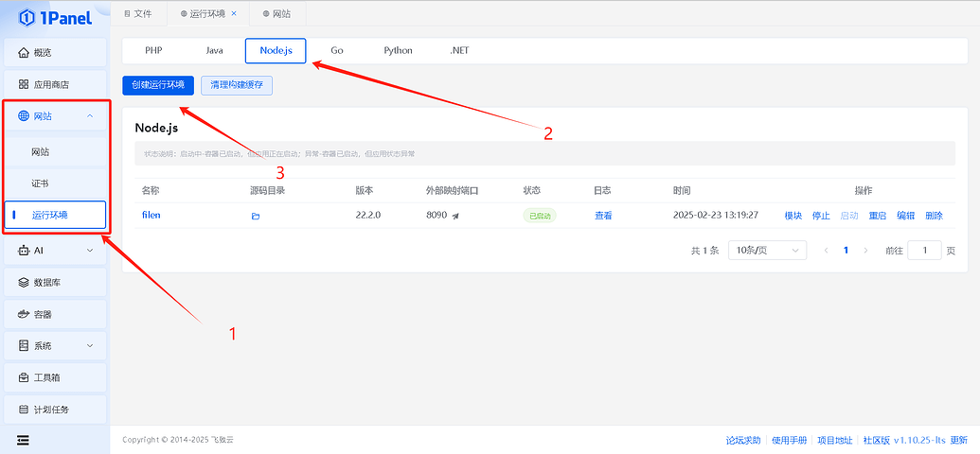
Task: Select 运行环境 in the sidebar
Action: [55, 216]
